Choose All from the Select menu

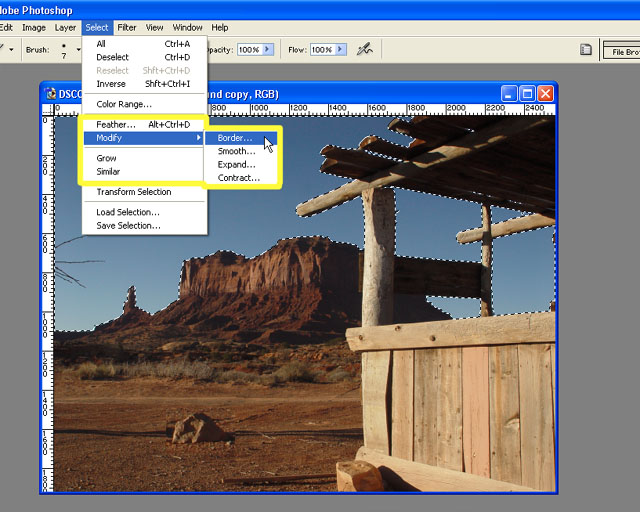(144, 44)
